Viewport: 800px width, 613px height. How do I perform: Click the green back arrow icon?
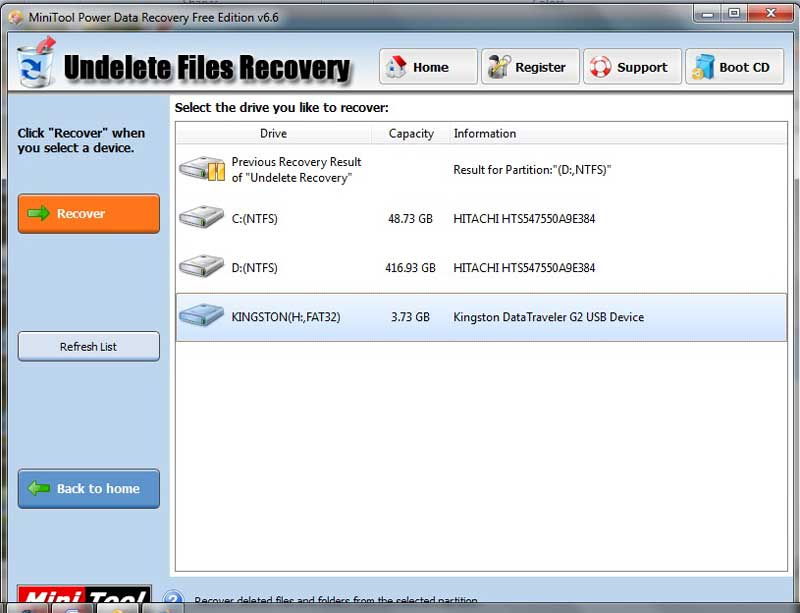(39, 488)
